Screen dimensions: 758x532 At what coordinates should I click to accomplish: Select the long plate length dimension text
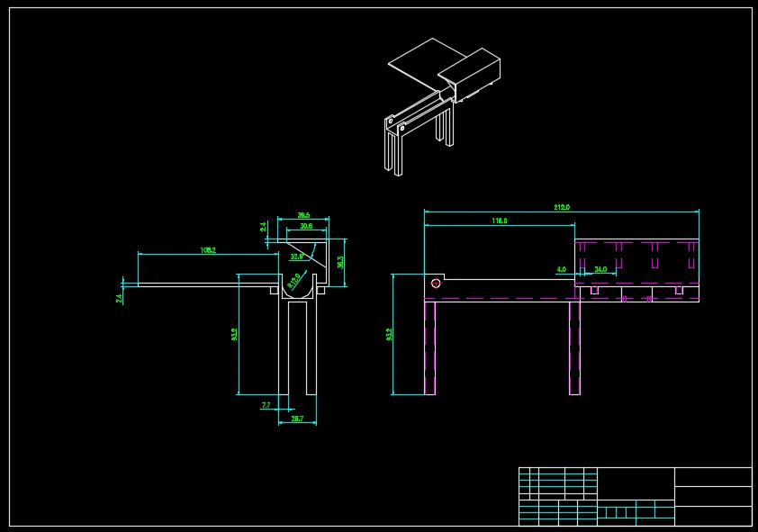(208, 250)
